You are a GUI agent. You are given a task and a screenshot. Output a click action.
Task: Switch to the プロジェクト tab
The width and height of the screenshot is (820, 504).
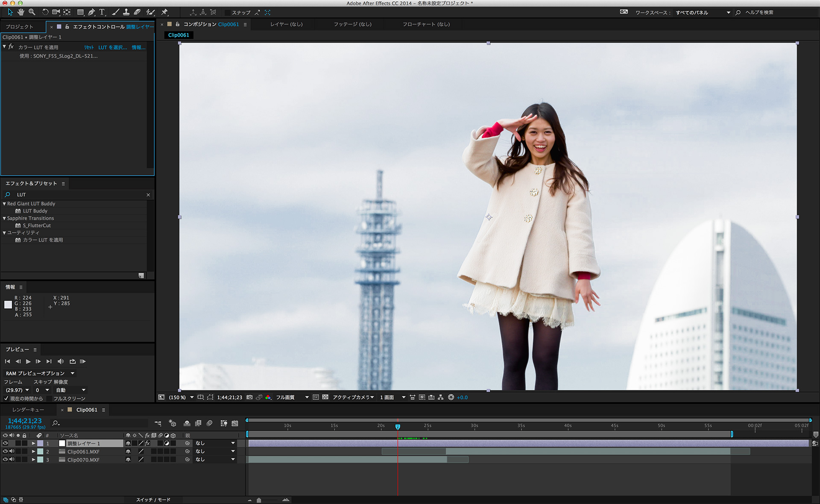click(x=19, y=26)
